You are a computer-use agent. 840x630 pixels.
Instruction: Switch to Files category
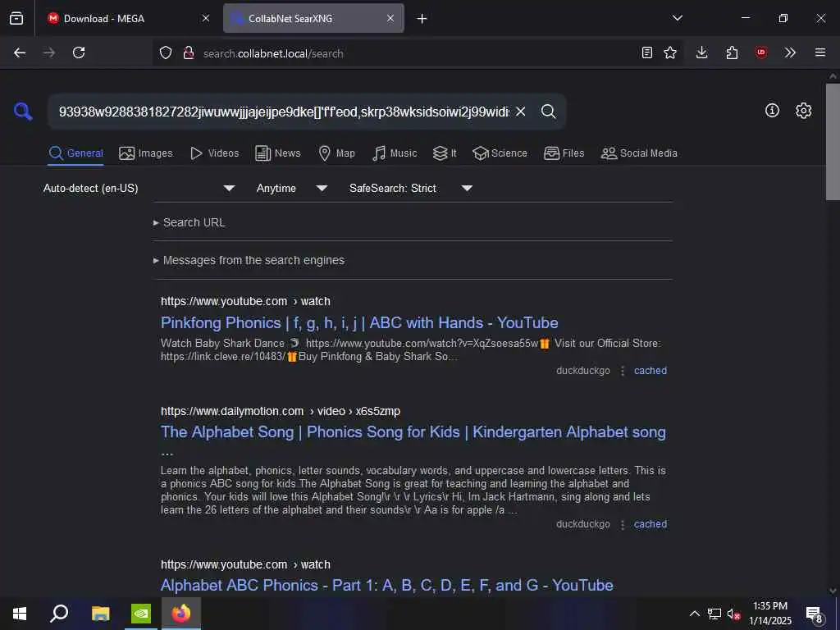point(564,153)
